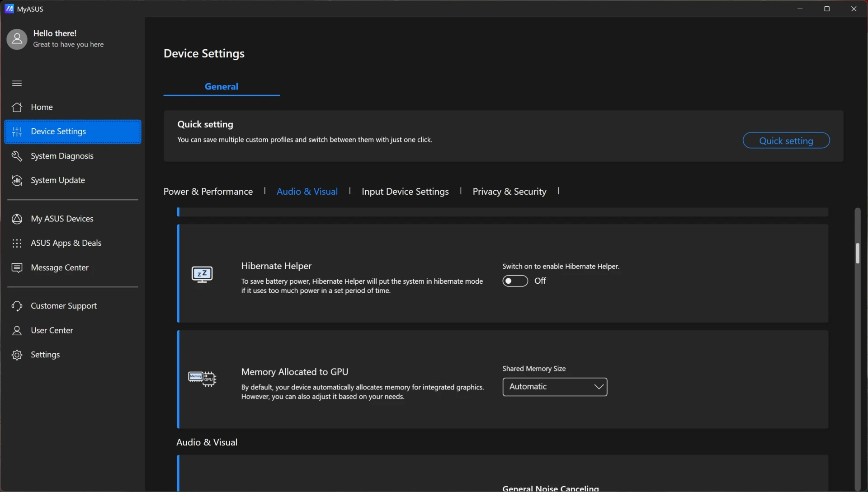Screen dimensions: 868x492
Task: Open Customer Support page
Action: pos(73,306)
